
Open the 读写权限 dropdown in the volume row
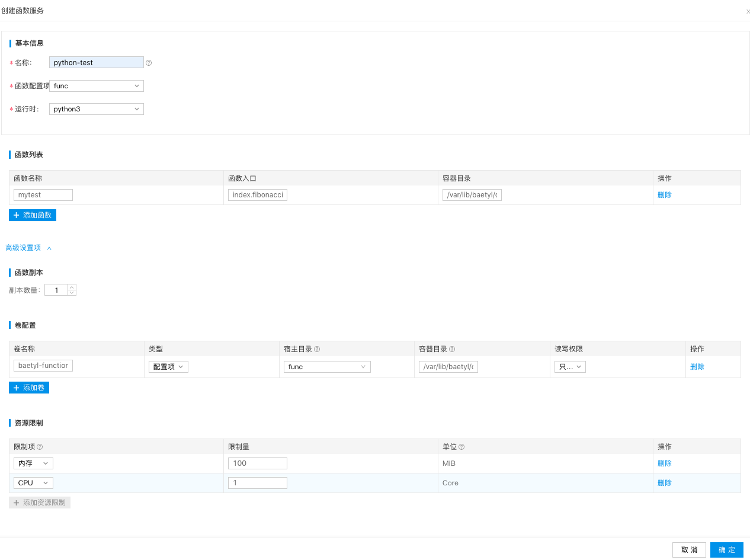570,367
